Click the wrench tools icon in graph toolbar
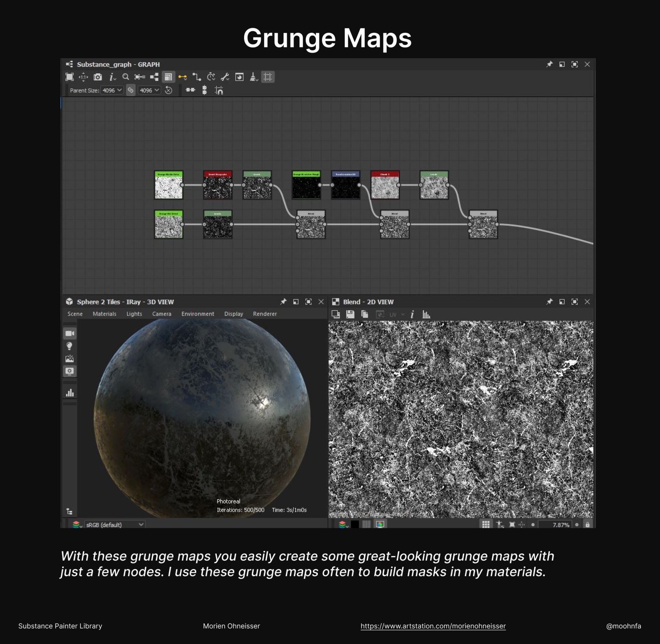This screenshot has height=644, width=660. (225, 77)
